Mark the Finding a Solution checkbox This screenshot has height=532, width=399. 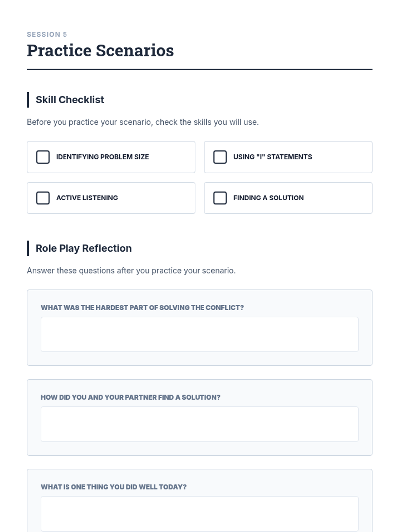tap(220, 198)
